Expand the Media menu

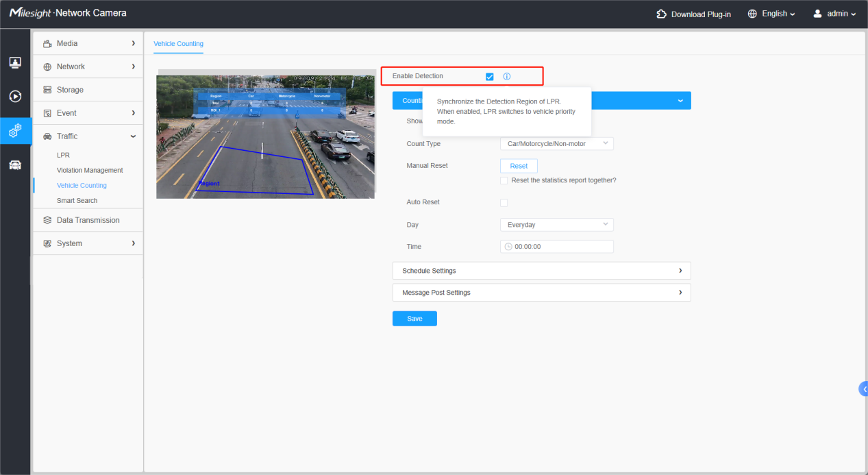88,43
